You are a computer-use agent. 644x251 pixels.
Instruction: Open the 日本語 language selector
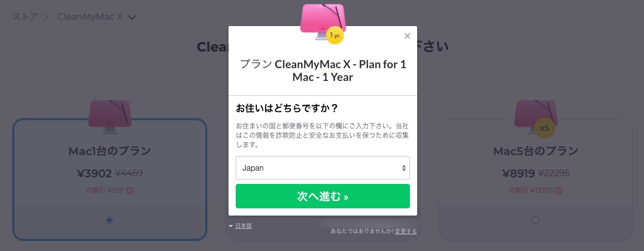(241, 226)
